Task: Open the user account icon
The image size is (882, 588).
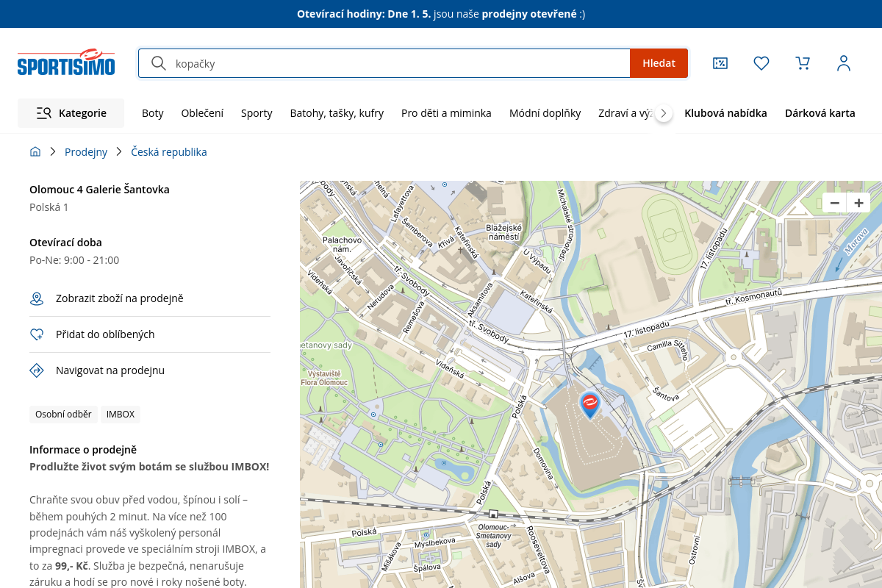Action: click(x=844, y=63)
